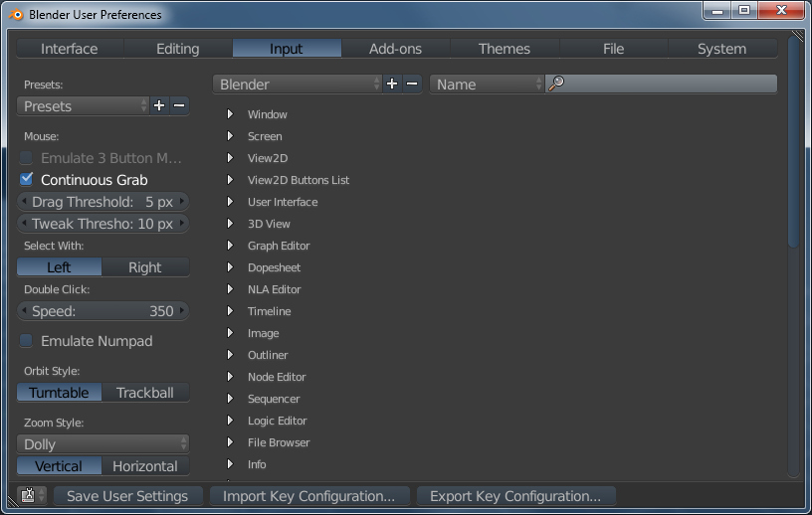Screen dimensions: 812x515
Task: Open the Name filter type dropdown
Action: 487,84
